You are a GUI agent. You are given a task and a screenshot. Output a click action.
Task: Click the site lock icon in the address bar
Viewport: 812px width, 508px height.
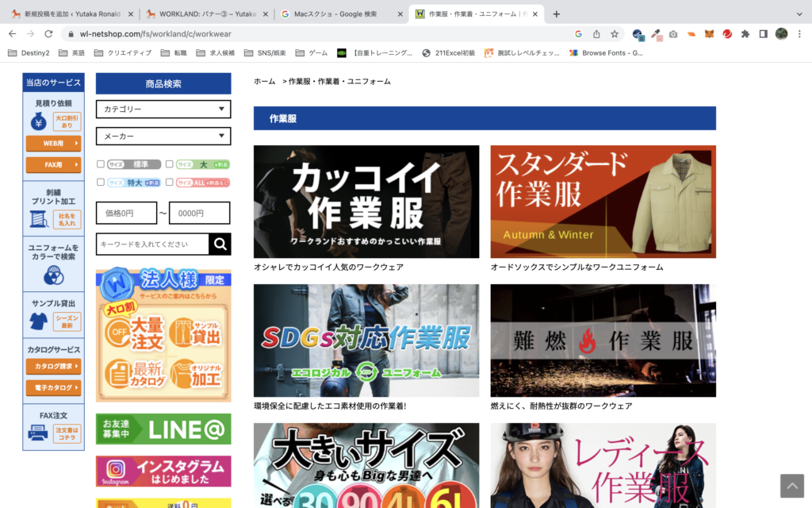tap(71, 33)
